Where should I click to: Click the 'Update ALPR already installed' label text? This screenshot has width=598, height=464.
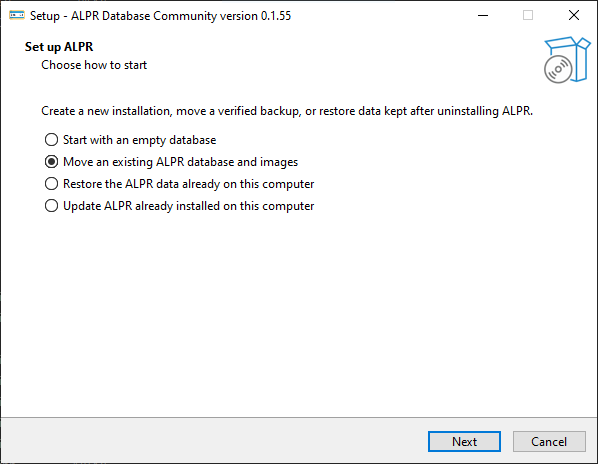(x=188, y=206)
